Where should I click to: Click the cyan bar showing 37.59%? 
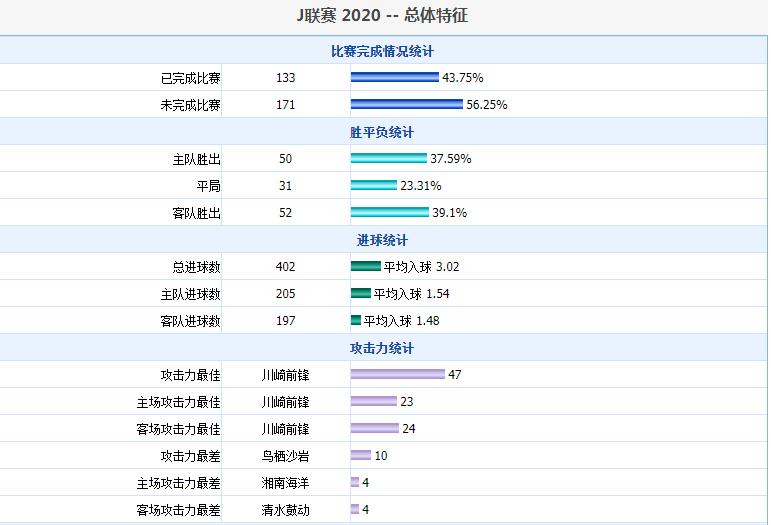click(x=388, y=158)
